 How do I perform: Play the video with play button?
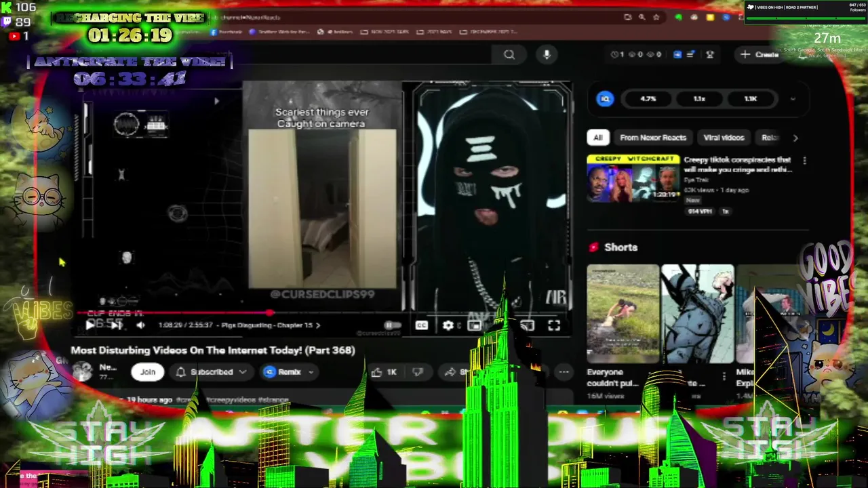coord(90,325)
